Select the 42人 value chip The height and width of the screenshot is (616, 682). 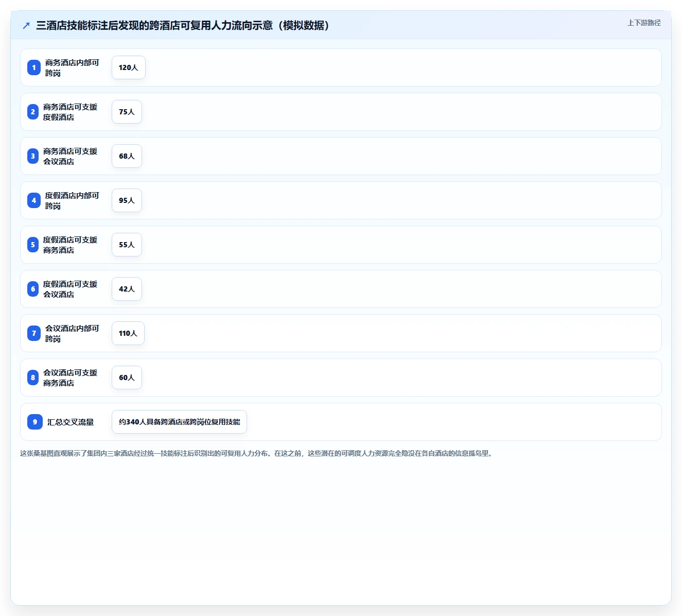[x=127, y=289]
